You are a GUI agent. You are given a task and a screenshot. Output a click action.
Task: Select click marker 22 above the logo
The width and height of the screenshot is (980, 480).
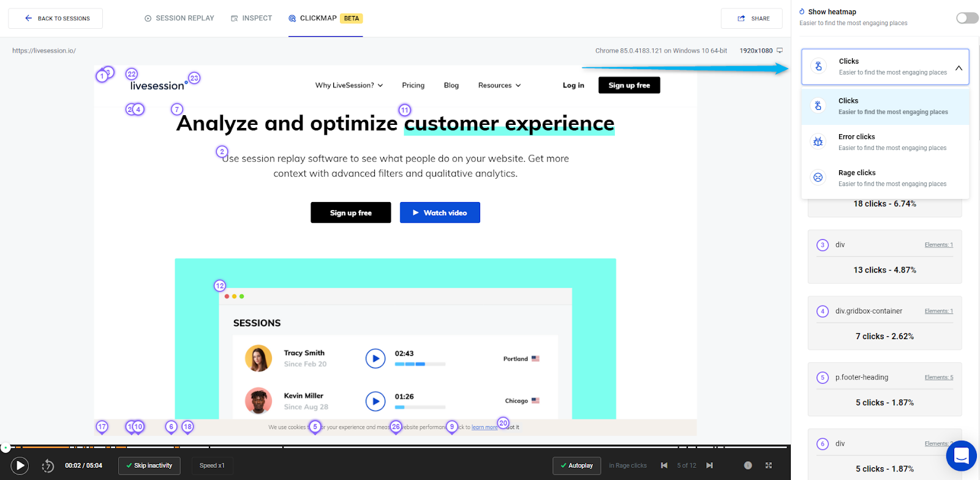tap(132, 74)
